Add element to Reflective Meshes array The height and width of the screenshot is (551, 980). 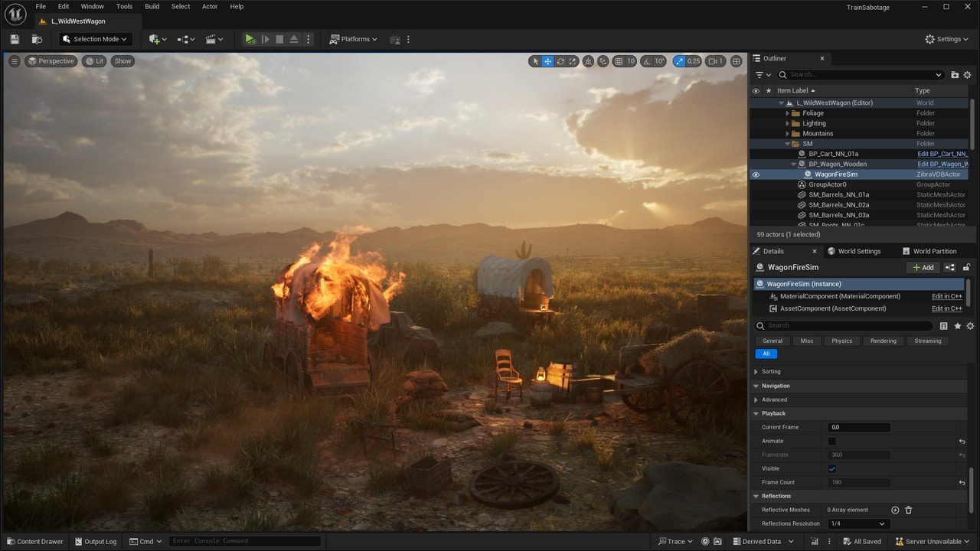coord(895,510)
